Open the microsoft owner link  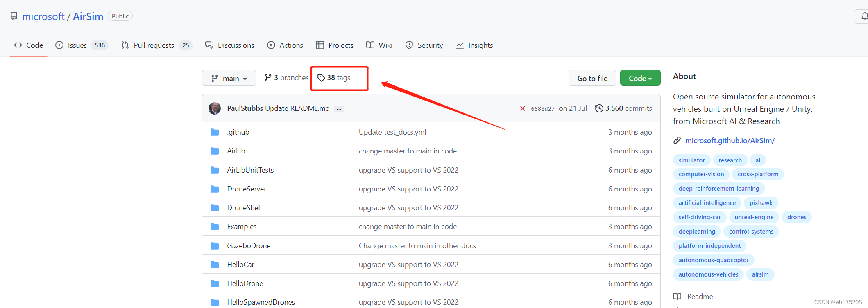43,16
